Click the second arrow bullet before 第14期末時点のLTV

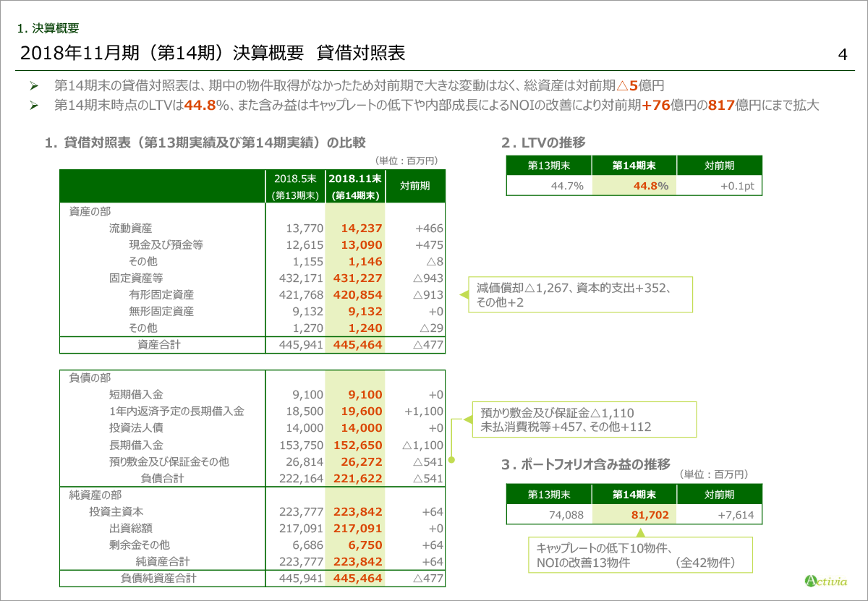pos(33,106)
